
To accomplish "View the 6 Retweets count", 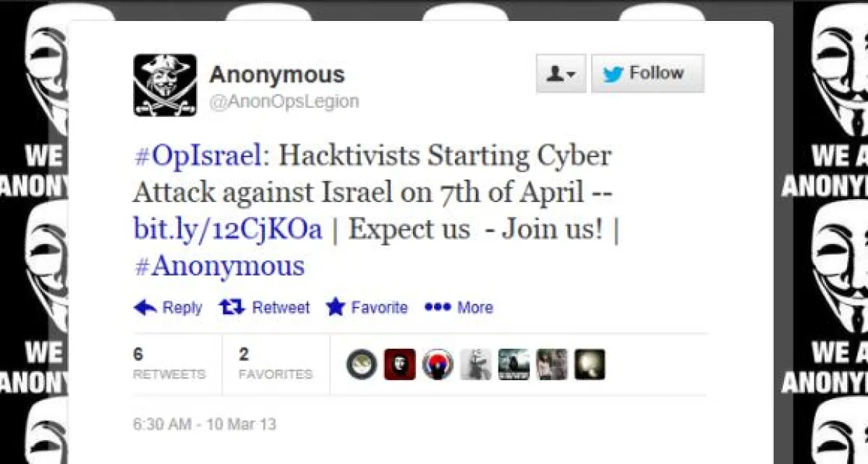I will 169,364.
